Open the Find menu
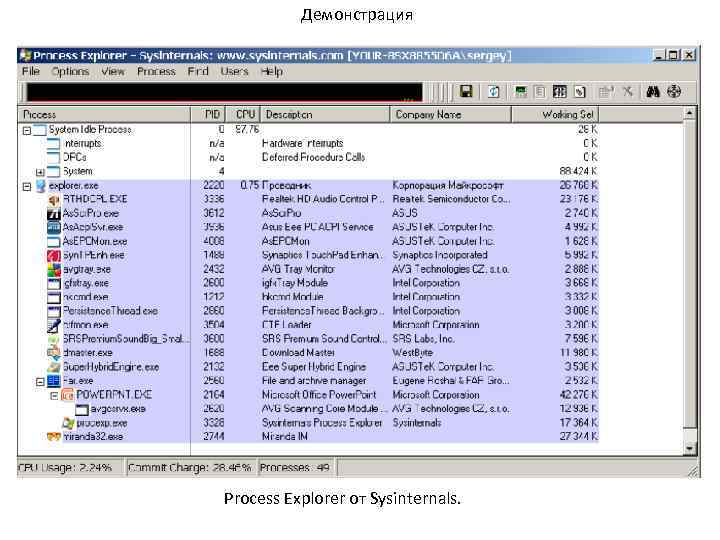 tap(198, 71)
